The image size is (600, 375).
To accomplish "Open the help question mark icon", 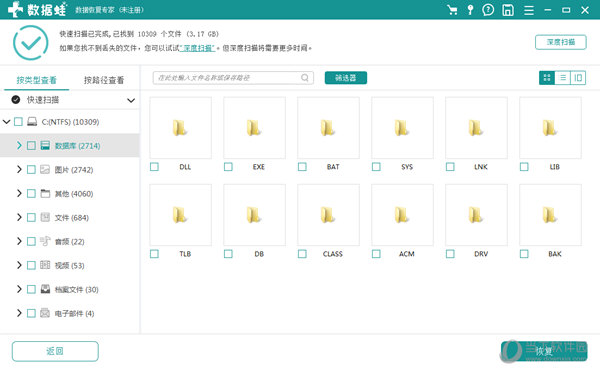I will pyautogui.click(x=488, y=10).
